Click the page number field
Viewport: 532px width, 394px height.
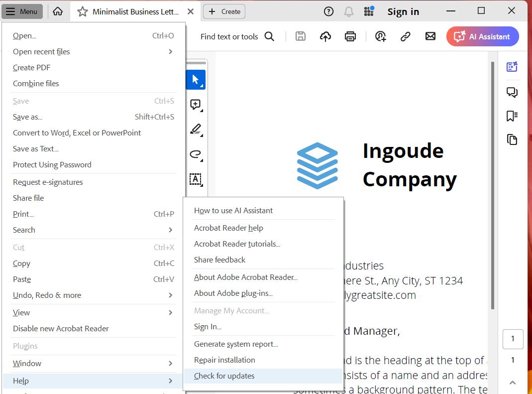tap(513, 339)
